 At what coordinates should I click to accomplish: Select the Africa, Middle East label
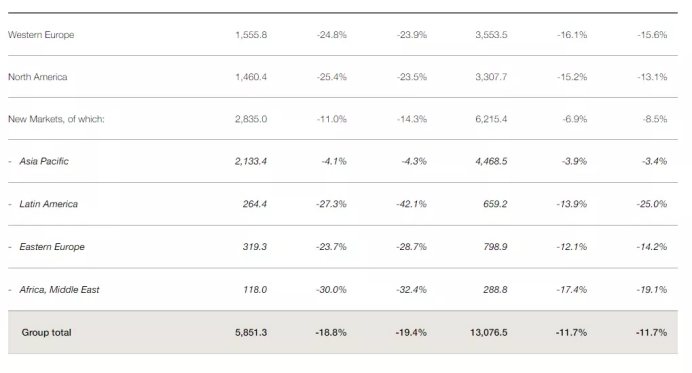click(59, 290)
